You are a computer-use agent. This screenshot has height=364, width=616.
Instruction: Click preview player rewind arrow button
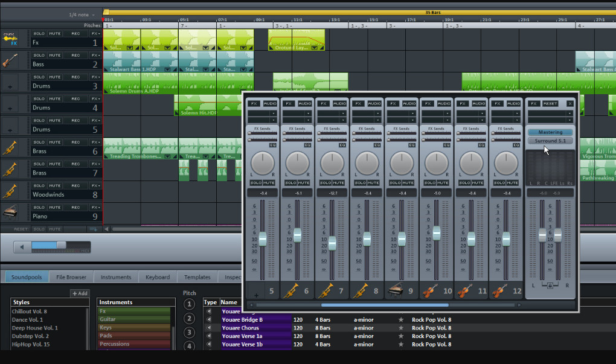[22, 247]
